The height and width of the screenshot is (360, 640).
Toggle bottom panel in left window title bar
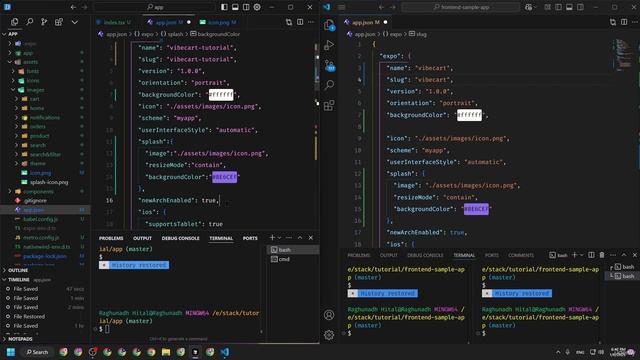coord(235,7)
